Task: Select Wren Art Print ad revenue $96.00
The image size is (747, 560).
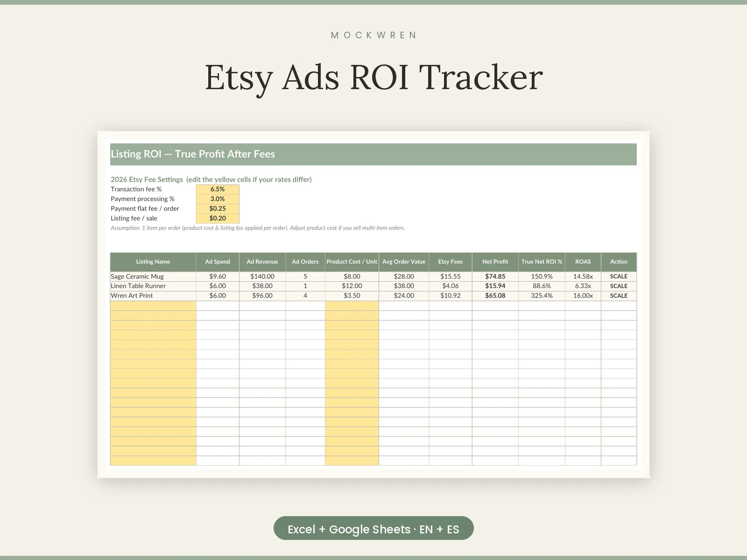Action: (x=262, y=296)
